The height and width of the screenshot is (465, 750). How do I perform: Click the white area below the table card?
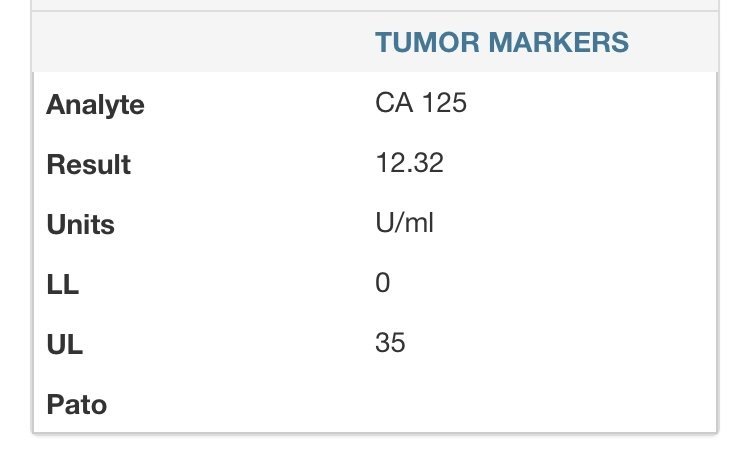(375, 450)
